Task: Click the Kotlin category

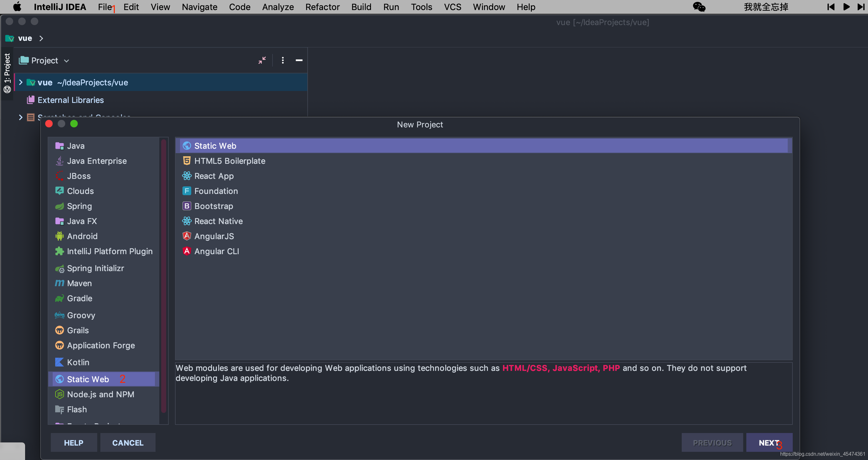Action: coord(79,362)
